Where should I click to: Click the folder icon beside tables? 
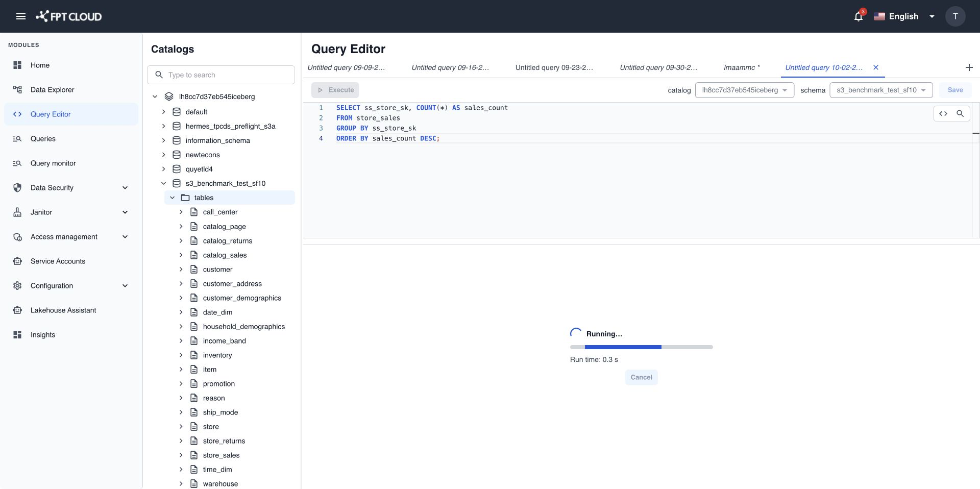(x=185, y=198)
